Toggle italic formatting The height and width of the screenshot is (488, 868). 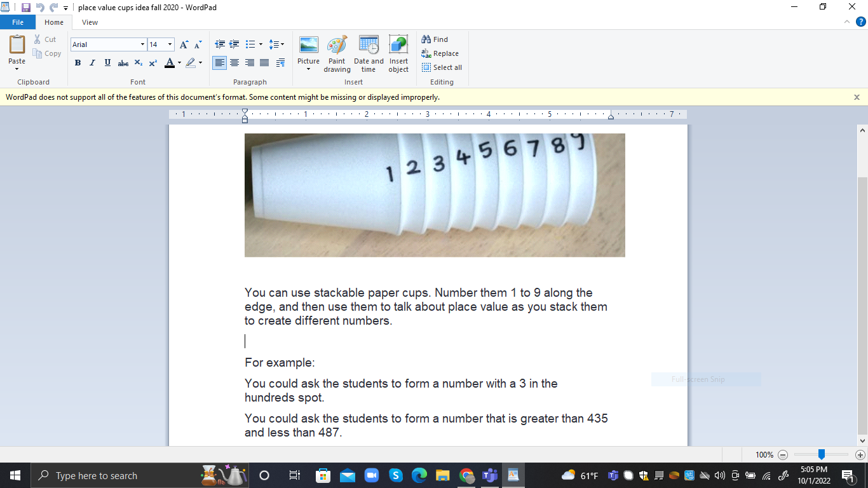pos(92,63)
